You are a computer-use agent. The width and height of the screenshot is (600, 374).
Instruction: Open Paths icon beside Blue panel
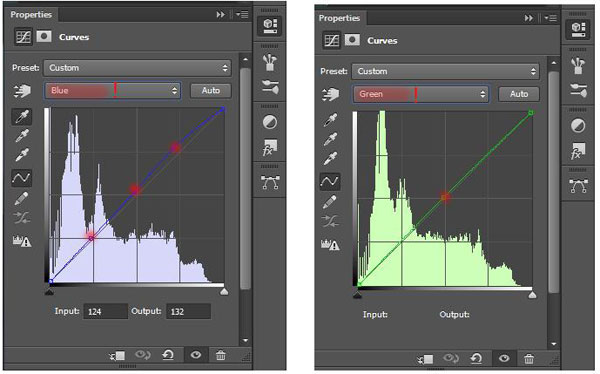pos(270,183)
